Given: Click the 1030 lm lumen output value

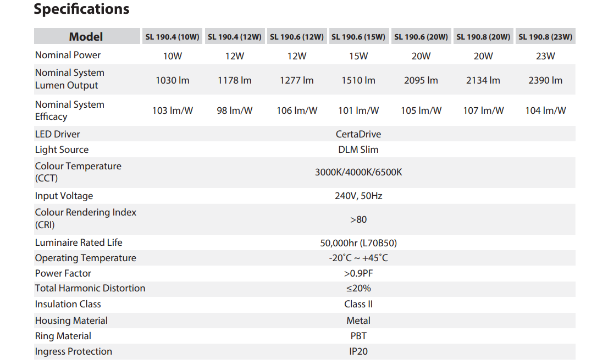Looking at the screenshot, I should [x=173, y=80].
